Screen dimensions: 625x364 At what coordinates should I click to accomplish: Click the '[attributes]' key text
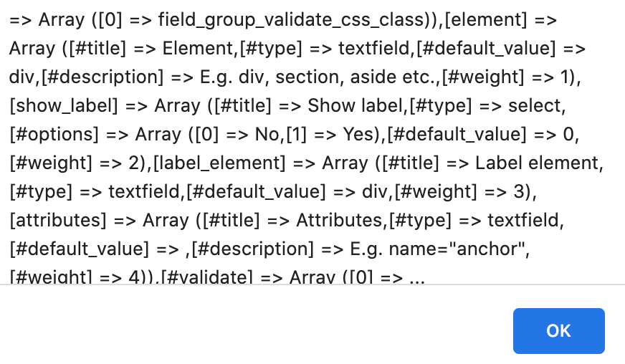click(58, 221)
